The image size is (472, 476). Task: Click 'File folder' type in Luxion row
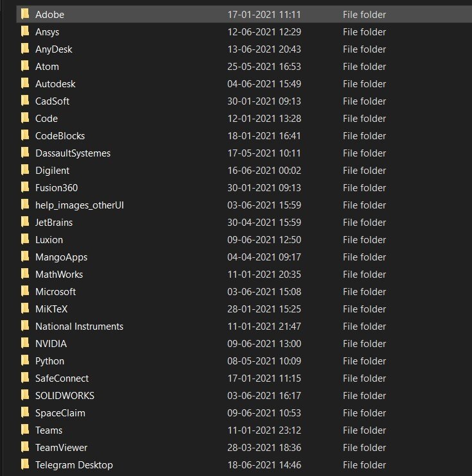(x=364, y=240)
